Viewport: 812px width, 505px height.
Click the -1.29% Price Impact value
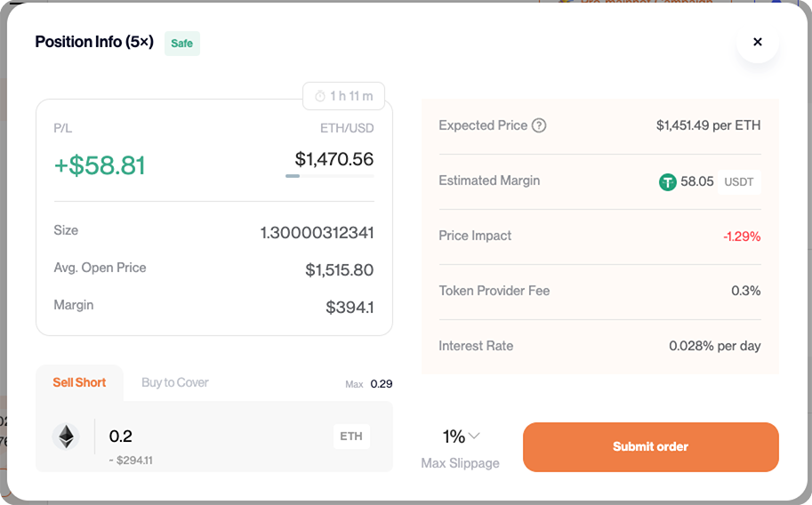pyautogui.click(x=742, y=236)
